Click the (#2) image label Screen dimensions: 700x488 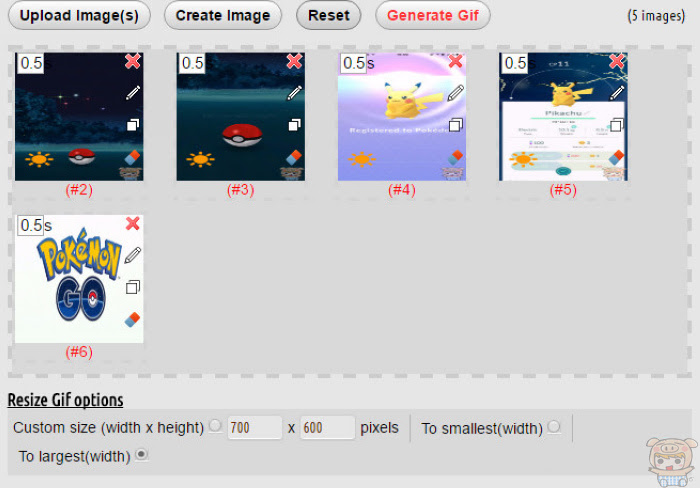point(79,190)
